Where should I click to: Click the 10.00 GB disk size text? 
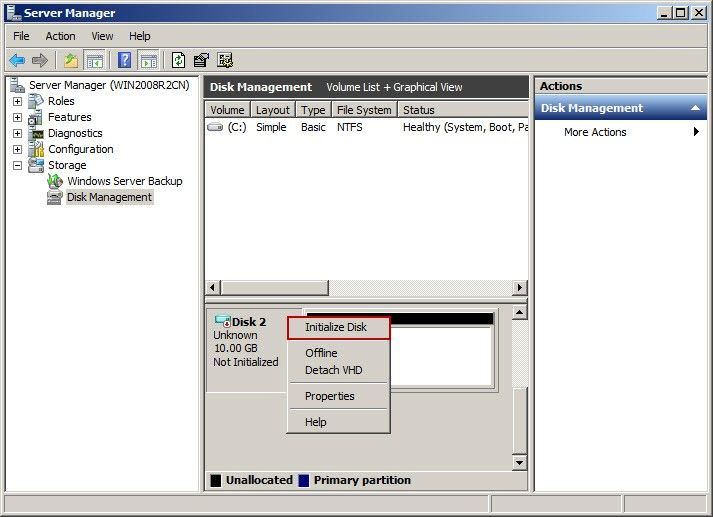[236, 348]
